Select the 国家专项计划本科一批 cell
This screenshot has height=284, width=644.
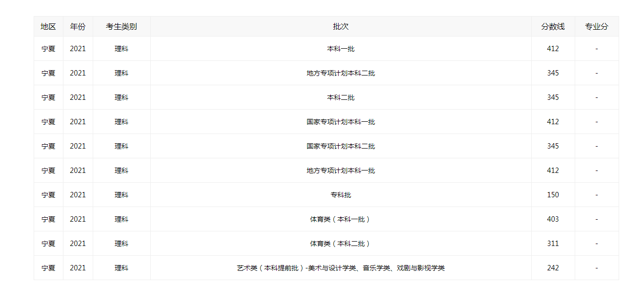341,122
